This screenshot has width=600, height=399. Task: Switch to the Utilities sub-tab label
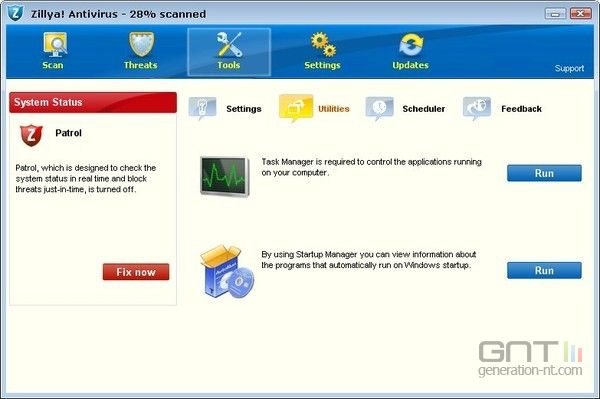[x=334, y=109]
